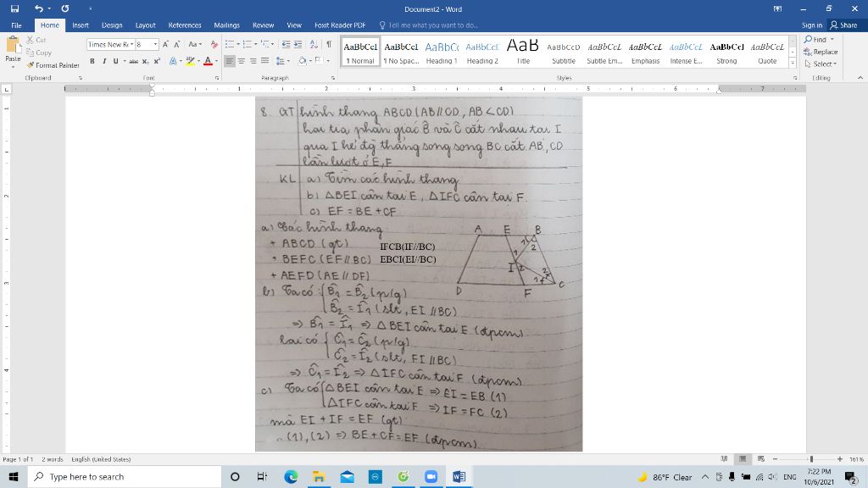The height and width of the screenshot is (488, 868).
Task: Open Windows Start menu
Action: [14, 476]
